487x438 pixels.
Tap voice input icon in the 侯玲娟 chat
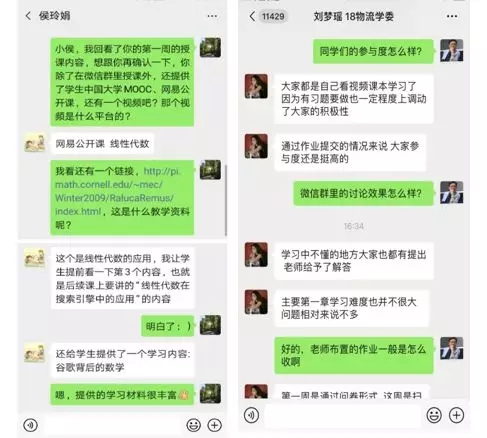pyautogui.click(x=30, y=425)
